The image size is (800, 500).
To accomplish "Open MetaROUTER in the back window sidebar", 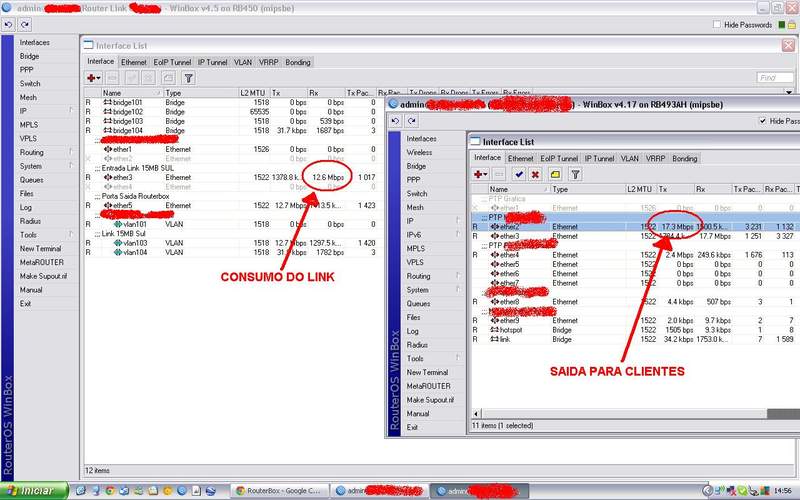I will [x=42, y=262].
